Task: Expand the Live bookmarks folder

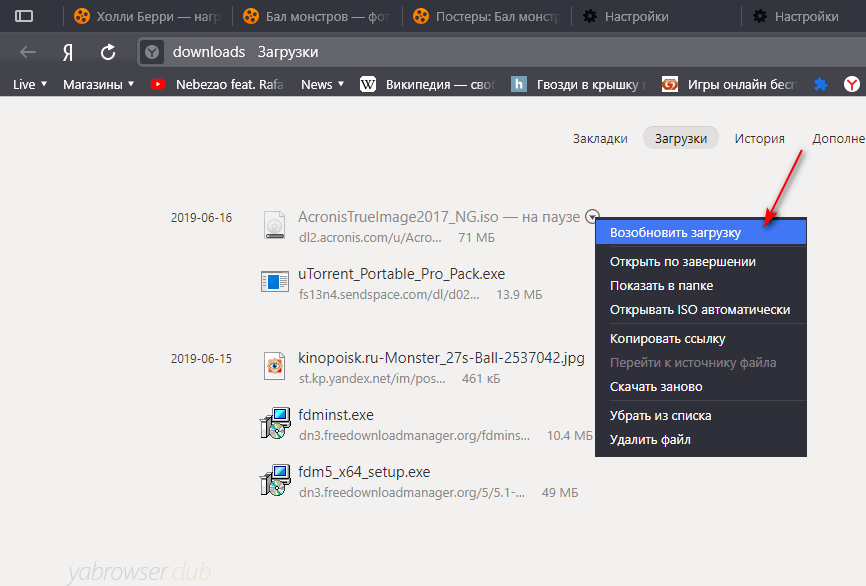Action: pyautogui.click(x=30, y=85)
